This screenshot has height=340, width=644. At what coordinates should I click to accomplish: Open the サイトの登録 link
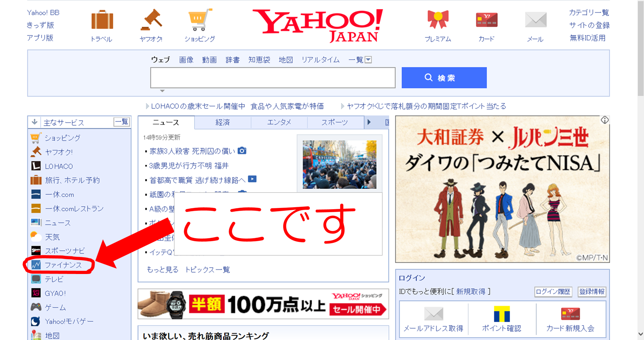click(589, 25)
